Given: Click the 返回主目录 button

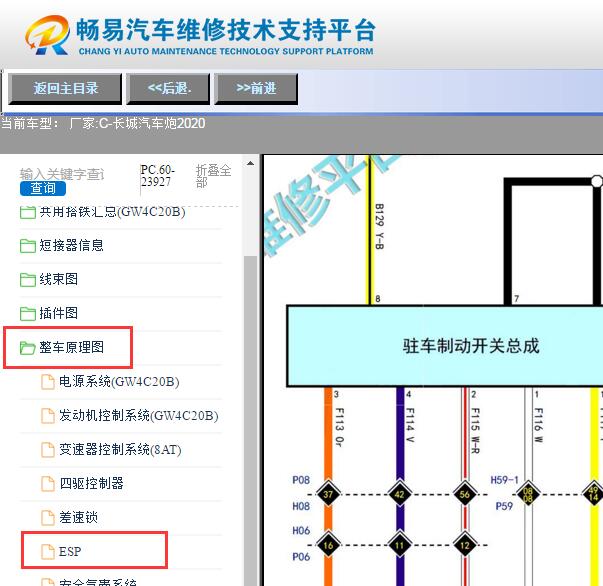Looking at the screenshot, I should coord(65,88).
